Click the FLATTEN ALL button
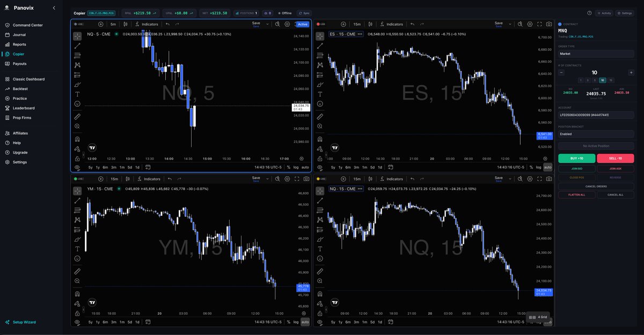 click(x=576, y=194)
